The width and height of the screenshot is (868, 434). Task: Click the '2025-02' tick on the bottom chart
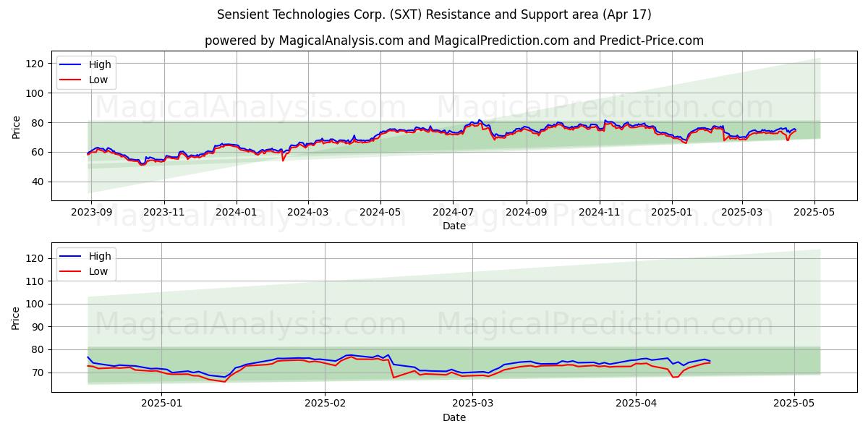tap(325, 404)
